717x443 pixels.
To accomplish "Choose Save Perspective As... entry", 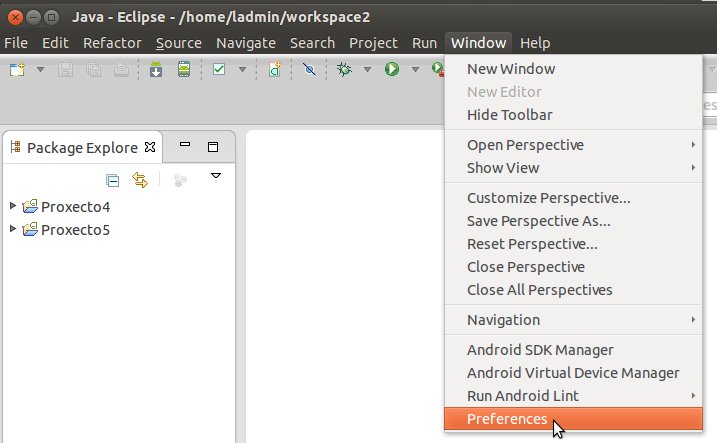I will [573, 221].
